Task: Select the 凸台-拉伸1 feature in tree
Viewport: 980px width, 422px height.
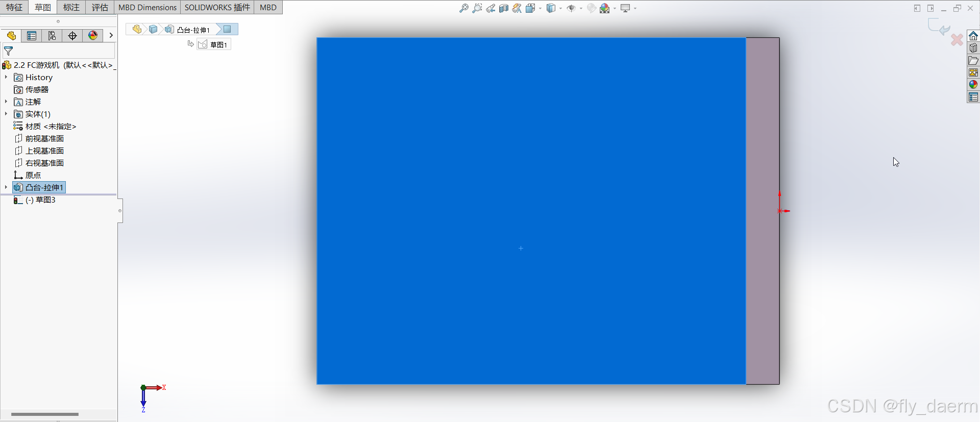Action: pos(39,188)
